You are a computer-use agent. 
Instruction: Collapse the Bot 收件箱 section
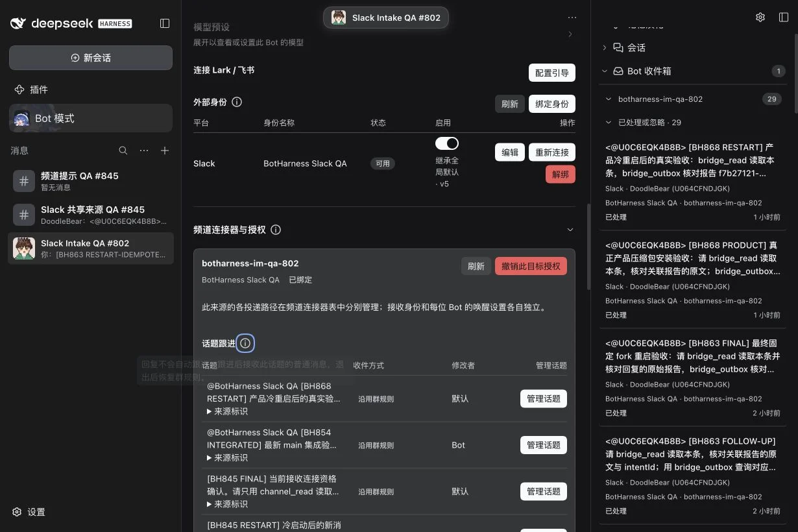pyautogui.click(x=605, y=71)
